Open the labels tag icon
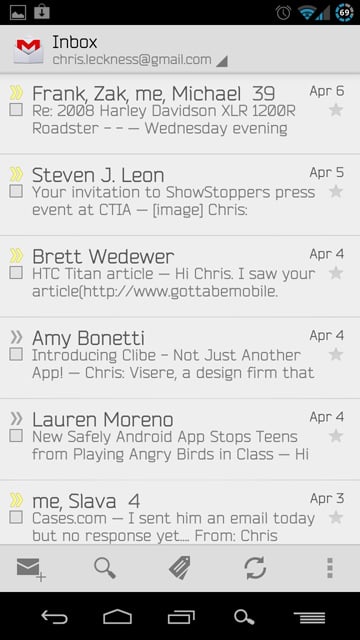Viewport: 360px width, 640px height. click(180, 568)
